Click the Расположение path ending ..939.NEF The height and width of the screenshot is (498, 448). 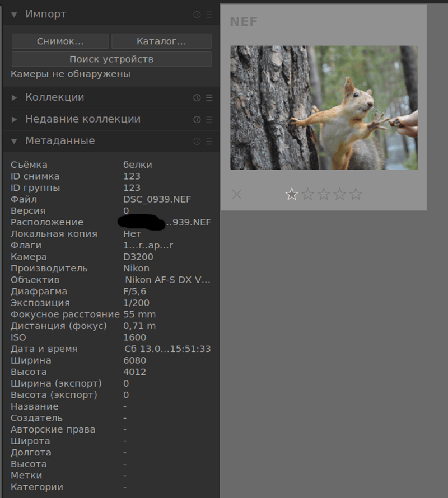(x=188, y=222)
